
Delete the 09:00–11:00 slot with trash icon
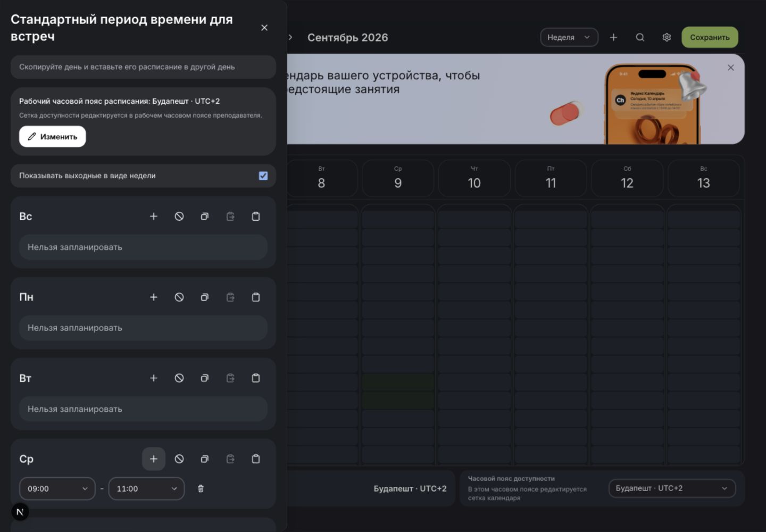[201, 488]
